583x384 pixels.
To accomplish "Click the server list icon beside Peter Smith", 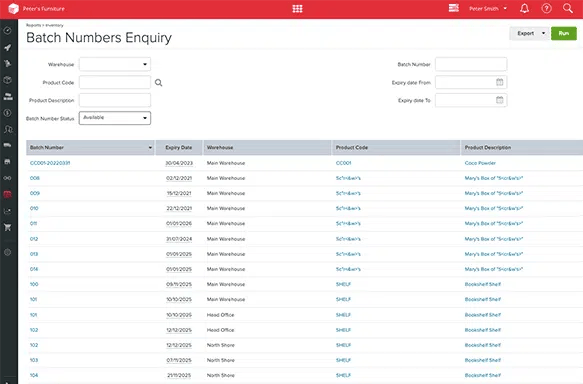I will 454,8.
